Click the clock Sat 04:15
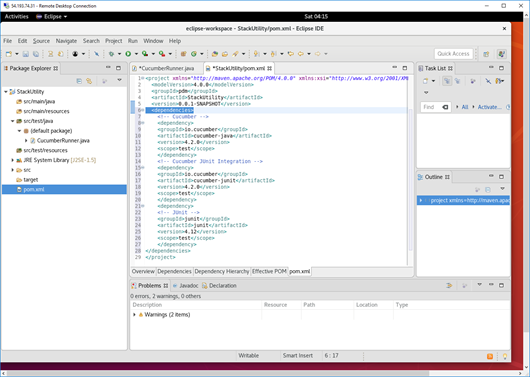The width and height of the screenshot is (530, 377). [316, 17]
